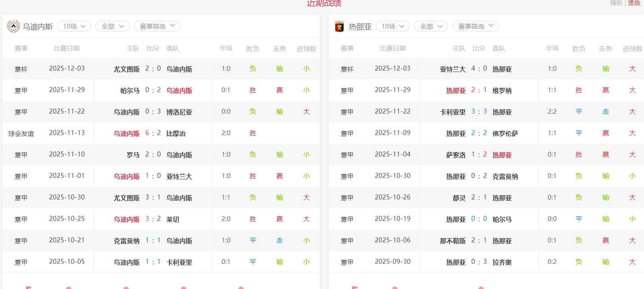This screenshot has height=289, width=644.
Task: Open 赛事筛选 filter in 乌迪内斯 panel
Action: pyautogui.click(x=157, y=26)
